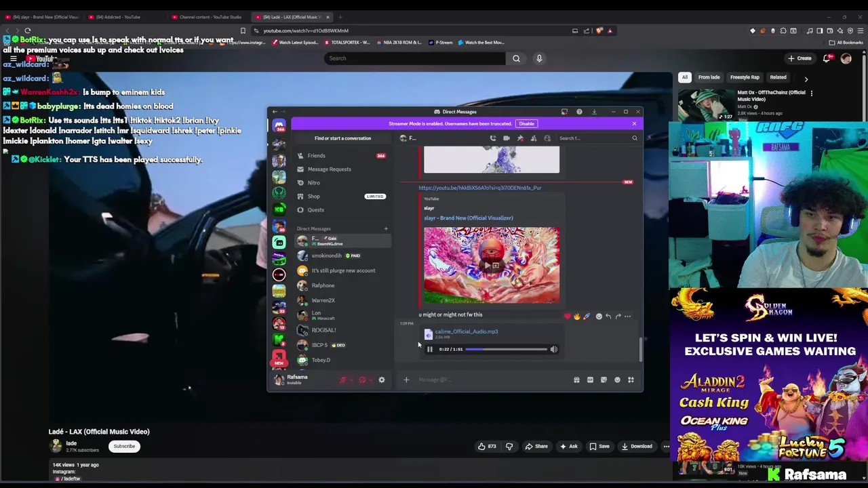Open the Nitro page in Discord
868x488 pixels.
pos(342,183)
